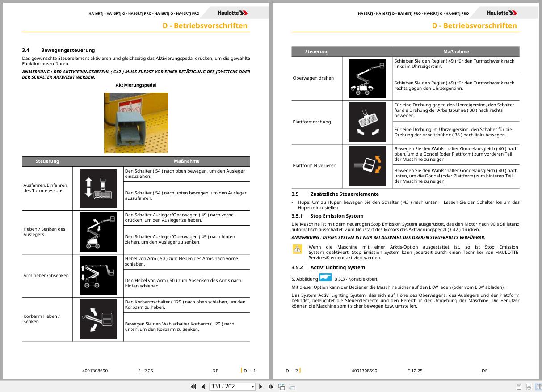
Task: Click the Hupe ( 43 ) instruction line
Action: click(x=405, y=205)
